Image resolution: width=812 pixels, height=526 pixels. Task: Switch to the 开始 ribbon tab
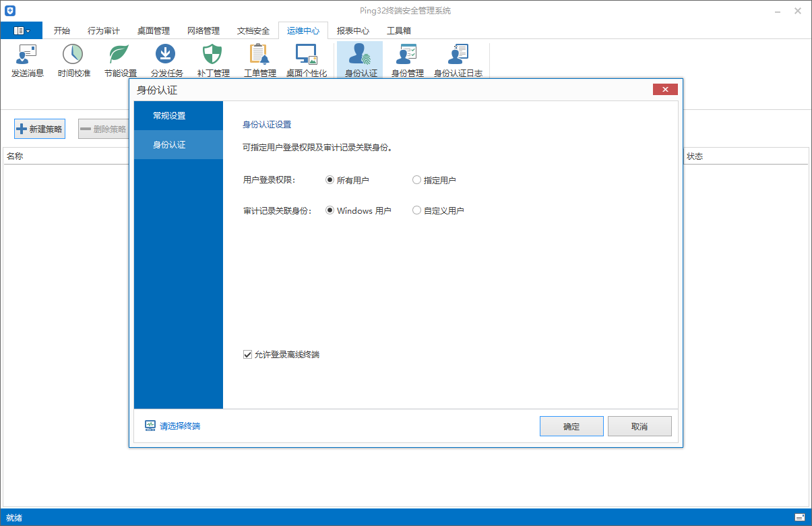(x=61, y=30)
